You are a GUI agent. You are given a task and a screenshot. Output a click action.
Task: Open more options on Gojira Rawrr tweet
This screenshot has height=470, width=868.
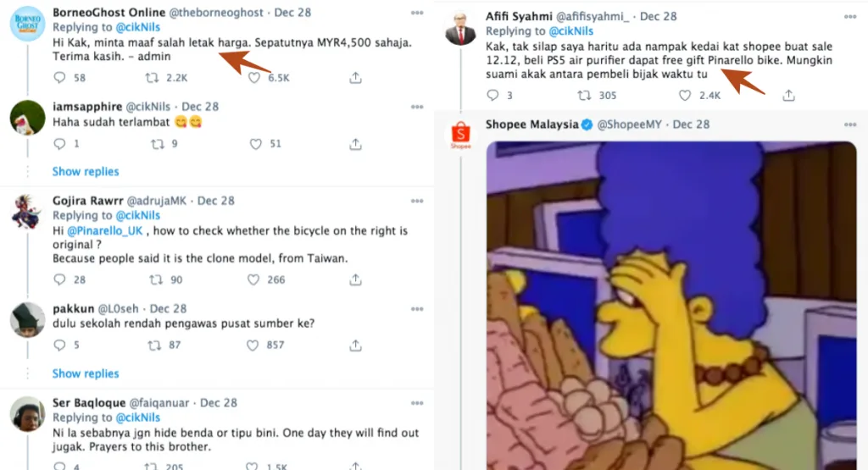(x=416, y=201)
